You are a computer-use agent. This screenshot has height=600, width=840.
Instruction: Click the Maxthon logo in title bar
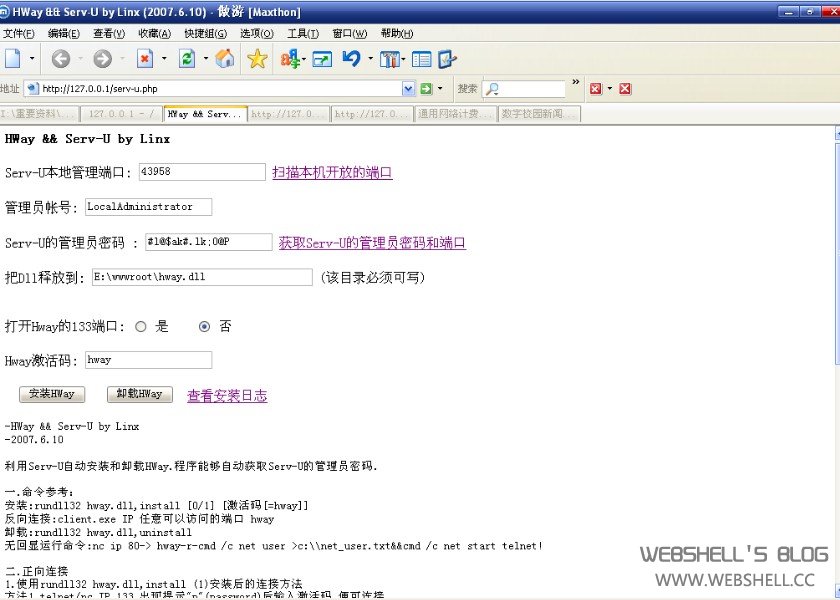coord(4,11)
